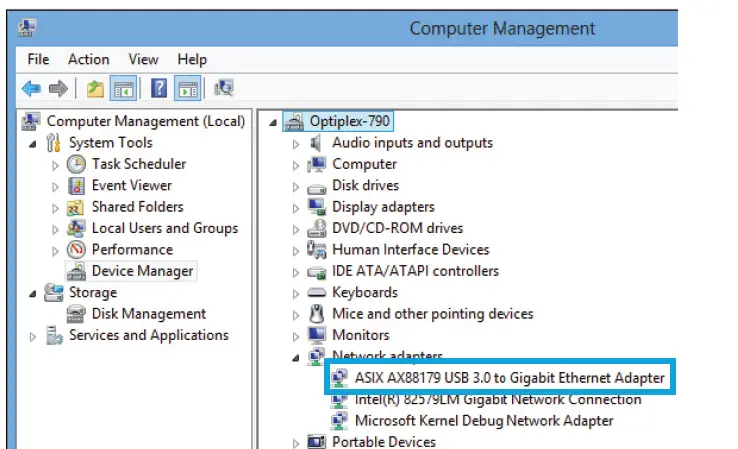The image size is (738, 449).
Task: Expand the Disk drives category
Action: pyautogui.click(x=296, y=187)
